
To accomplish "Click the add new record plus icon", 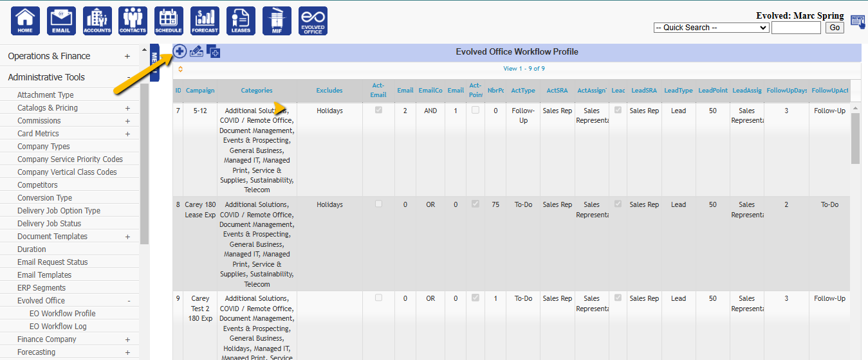I will pyautogui.click(x=180, y=51).
